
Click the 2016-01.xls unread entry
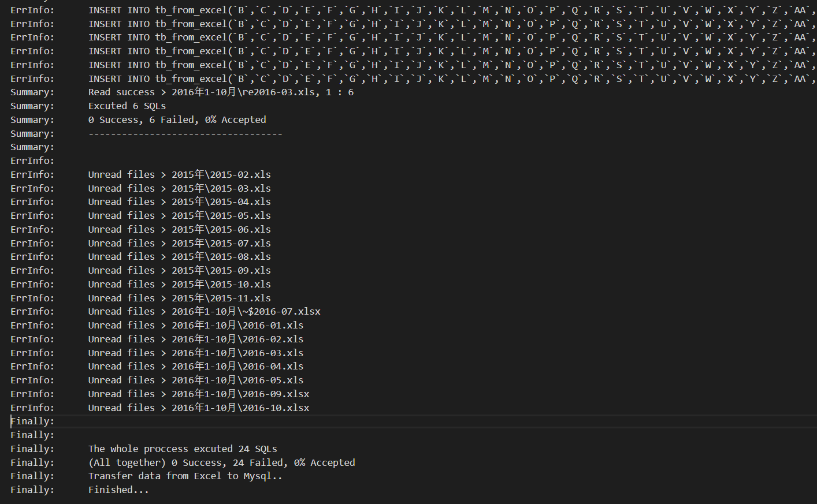point(196,326)
